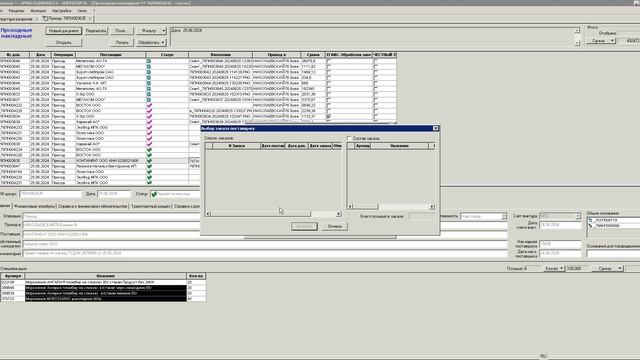640x360 pixels.
Task: Click green checkmark status in КОНТИНЕНТ ООО row
Action: [x=149, y=161]
